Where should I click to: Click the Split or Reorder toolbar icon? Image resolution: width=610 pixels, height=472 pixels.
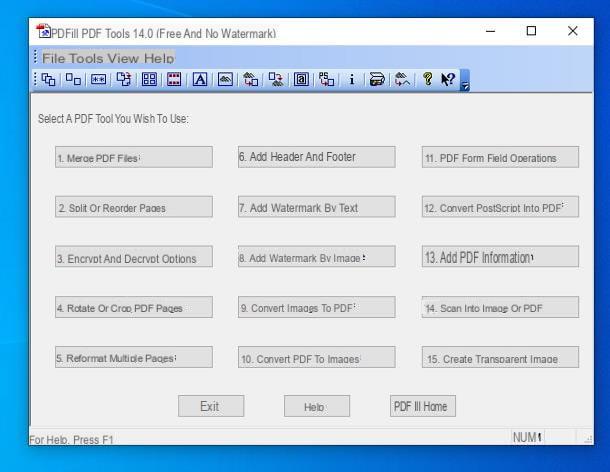pyautogui.click(x=73, y=79)
